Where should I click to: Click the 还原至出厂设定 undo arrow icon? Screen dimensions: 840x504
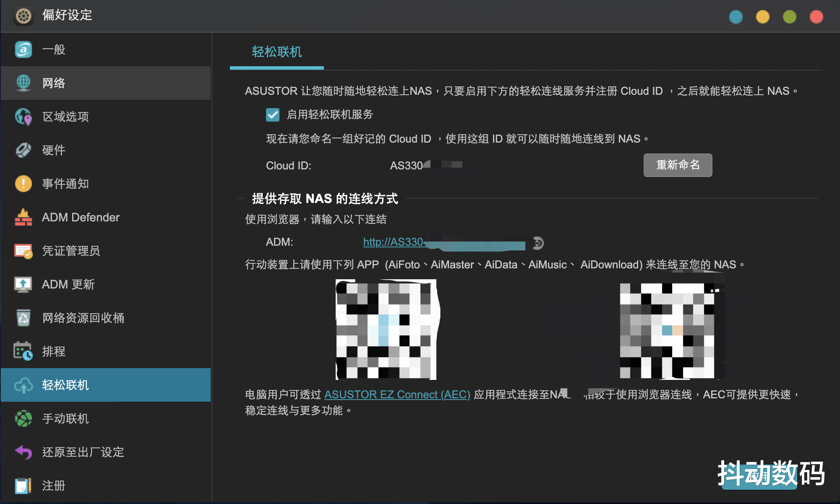coord(23,452)
